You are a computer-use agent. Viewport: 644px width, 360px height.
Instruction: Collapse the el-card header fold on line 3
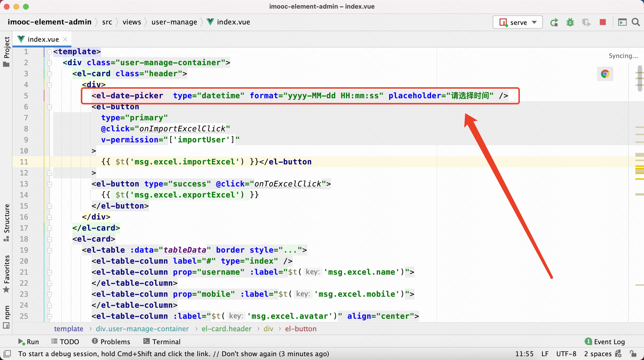50,74
